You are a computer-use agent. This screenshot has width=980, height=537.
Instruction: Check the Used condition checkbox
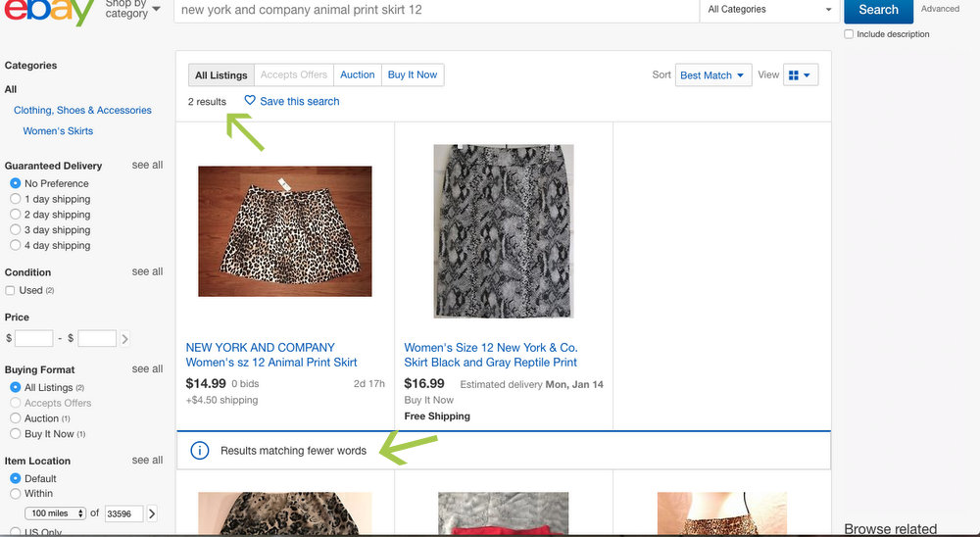(10, 291)
